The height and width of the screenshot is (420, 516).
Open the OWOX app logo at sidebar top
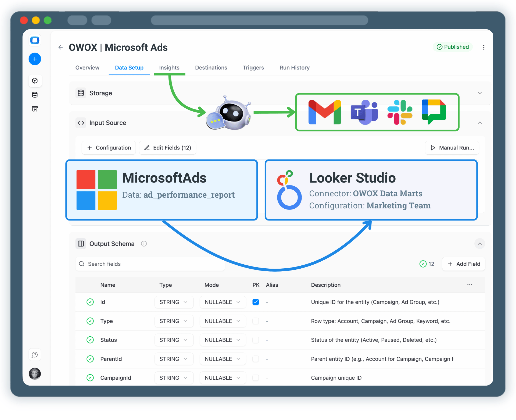[35, 40]
